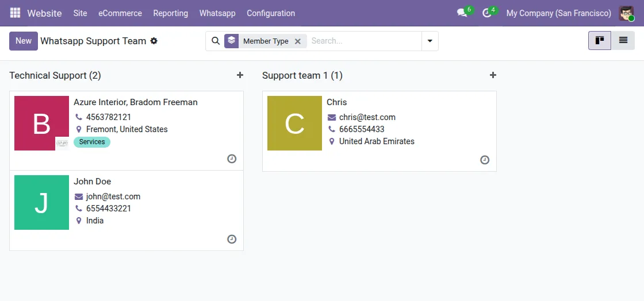The height and width of the screenshot is (301, 644).
Task: Open the eCommerce menu
Action: 120,13
